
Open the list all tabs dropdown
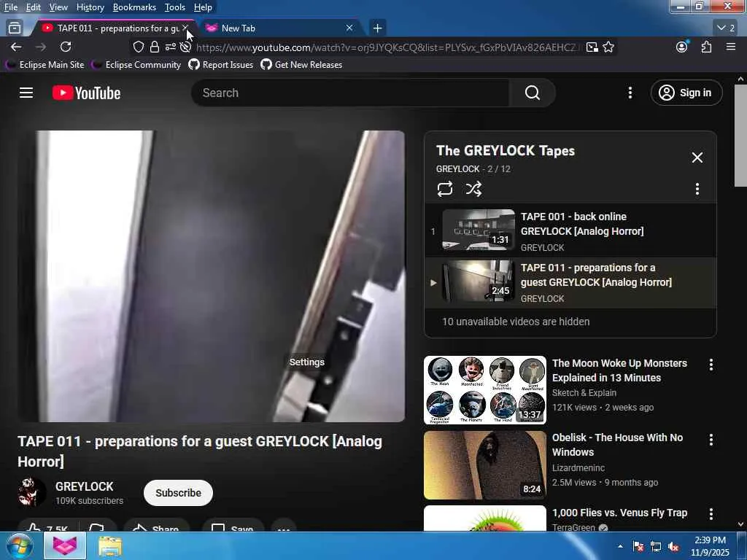click(x=726, y=28)
